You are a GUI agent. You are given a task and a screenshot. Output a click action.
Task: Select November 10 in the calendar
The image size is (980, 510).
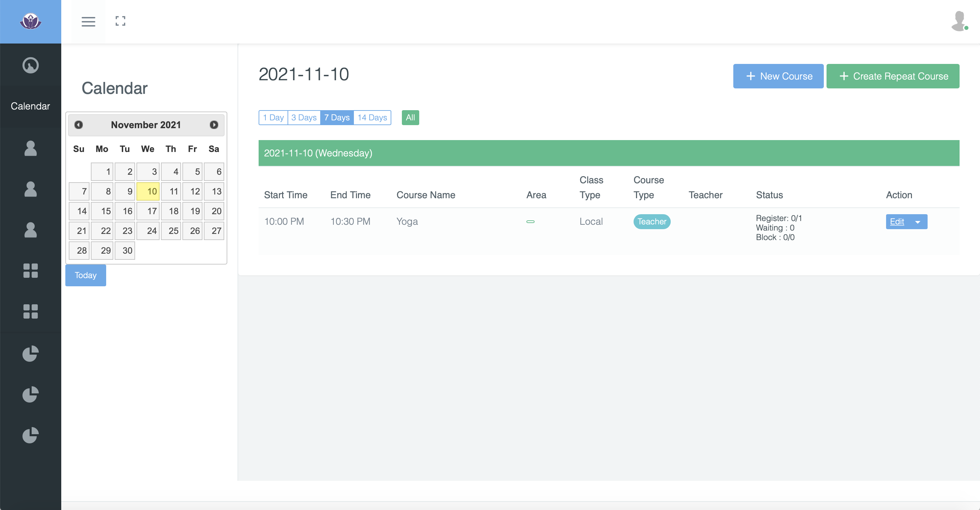click(x=148, y=191)
